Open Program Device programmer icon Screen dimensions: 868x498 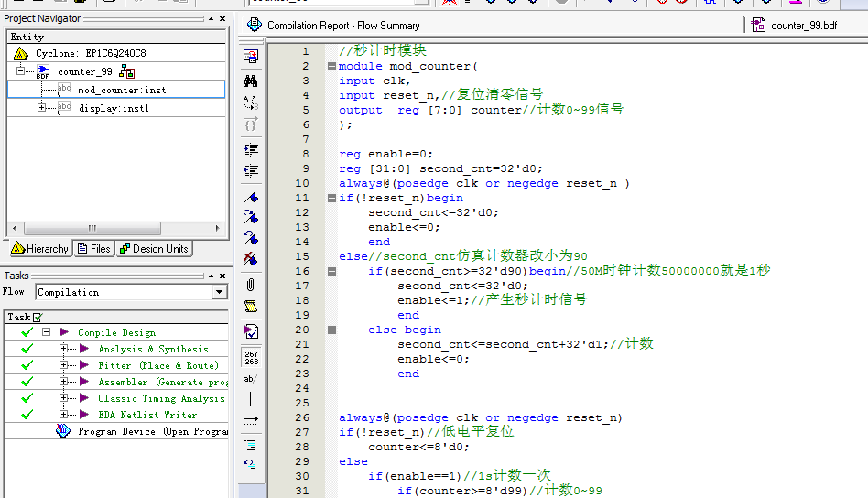(x=63, y=431)
